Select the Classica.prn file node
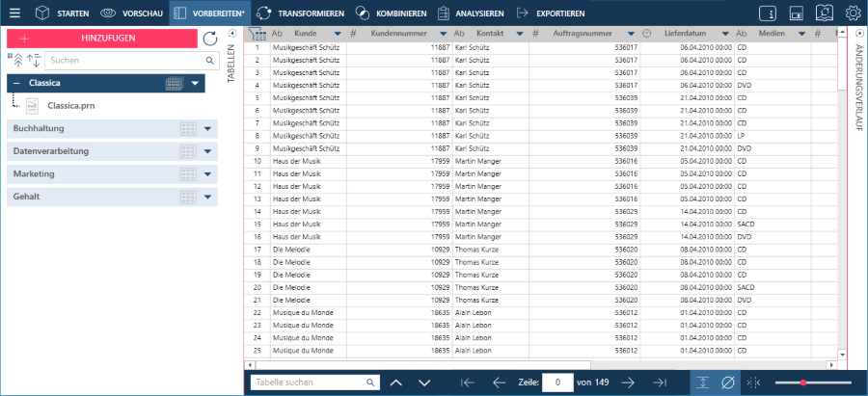 coord(60,105)
